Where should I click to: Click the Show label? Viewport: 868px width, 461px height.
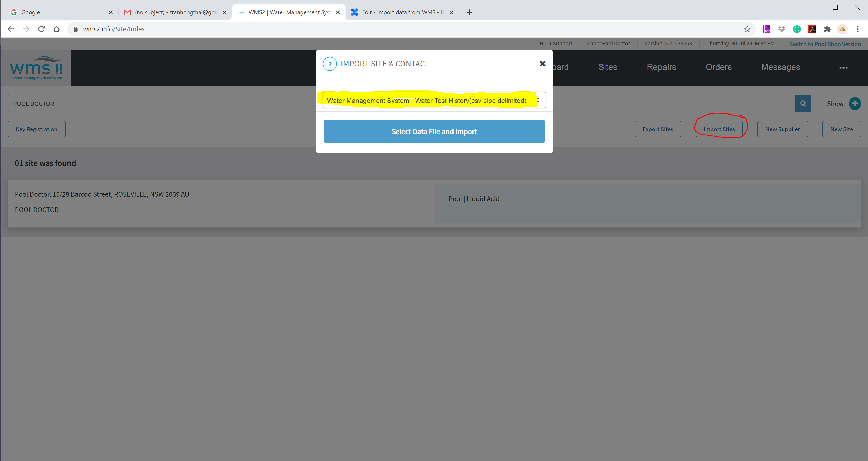[835, 104]
